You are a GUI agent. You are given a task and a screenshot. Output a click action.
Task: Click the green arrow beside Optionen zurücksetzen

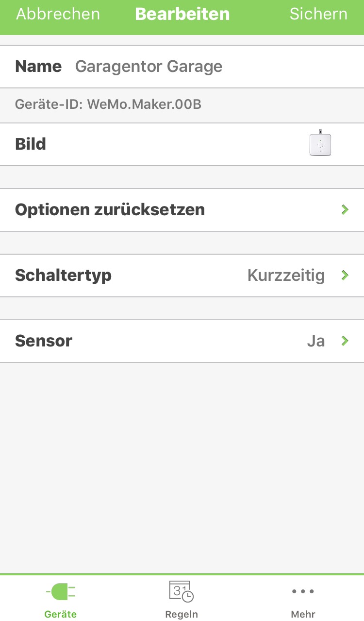[x=345, y=210]
